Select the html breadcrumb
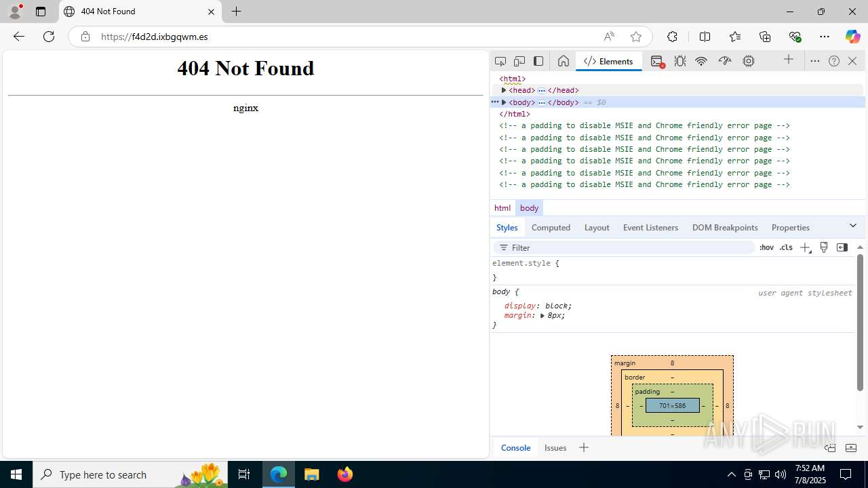Image resolution: width=868 pixels, height=488 pixels. click(x=502, y=208)
